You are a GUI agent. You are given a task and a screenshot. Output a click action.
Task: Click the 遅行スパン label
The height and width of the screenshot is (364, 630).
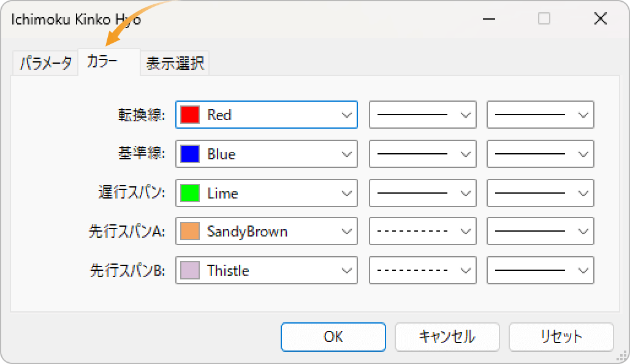pos(132,192)
